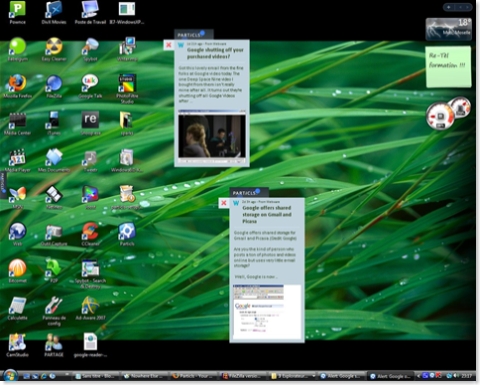Click the green sticky note gadget
The height and width of the screenshot is (385, 480).
(448, 67)
